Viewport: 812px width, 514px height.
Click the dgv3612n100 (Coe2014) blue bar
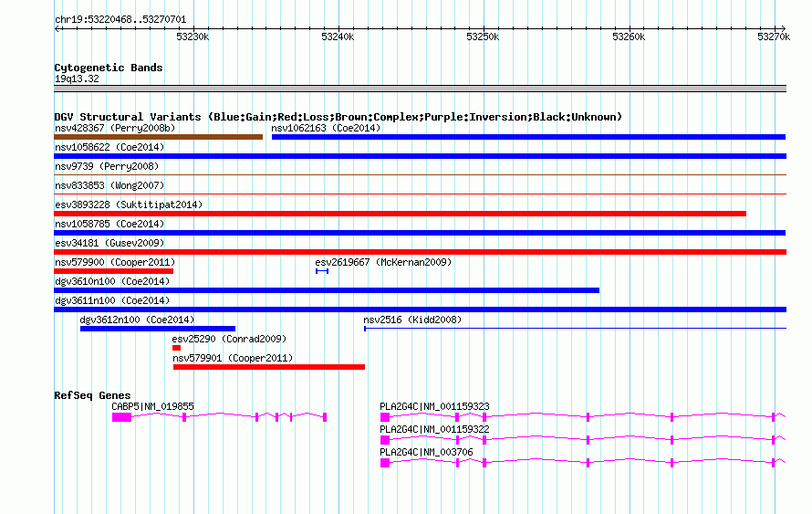pyautogui.click(x=158, y=329)
